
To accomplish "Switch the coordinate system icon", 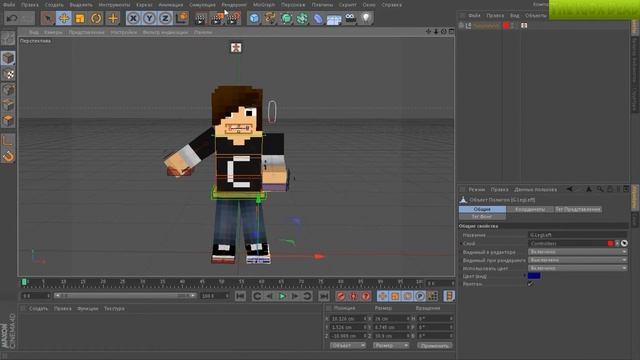I will coord(182,18).
